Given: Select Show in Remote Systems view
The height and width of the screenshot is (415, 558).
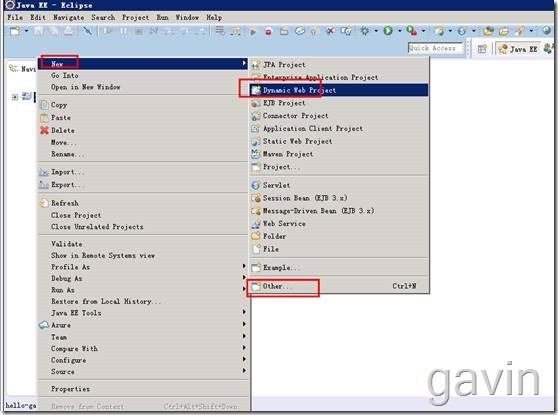Looking at the screenshot, I should [103, 256].
